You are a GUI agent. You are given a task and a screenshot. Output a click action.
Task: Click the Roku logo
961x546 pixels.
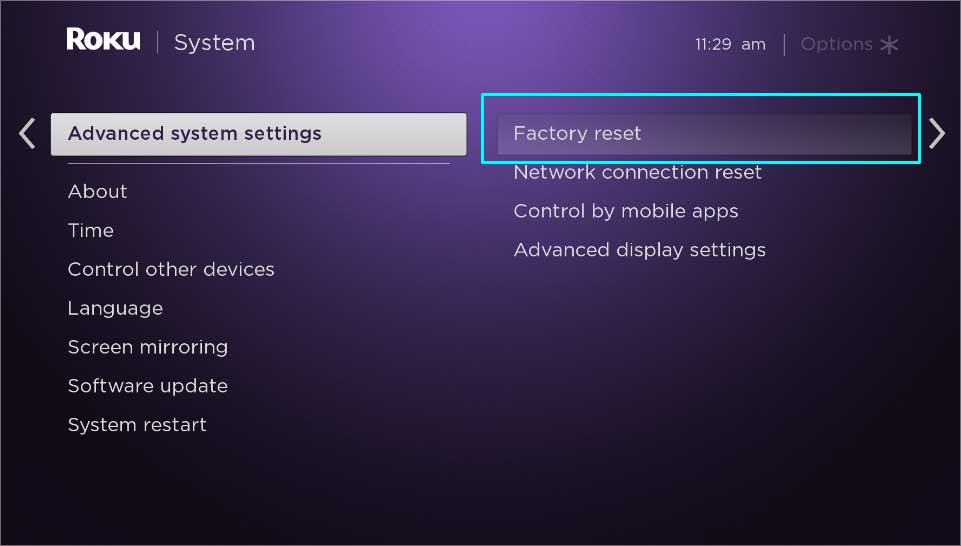pyautogui.click(x=103, y=39)
